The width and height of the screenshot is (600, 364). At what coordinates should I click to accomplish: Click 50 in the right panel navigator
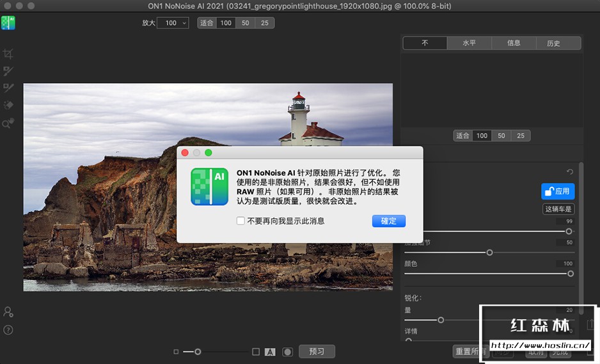pyautogui.click(x=501, y=136)
